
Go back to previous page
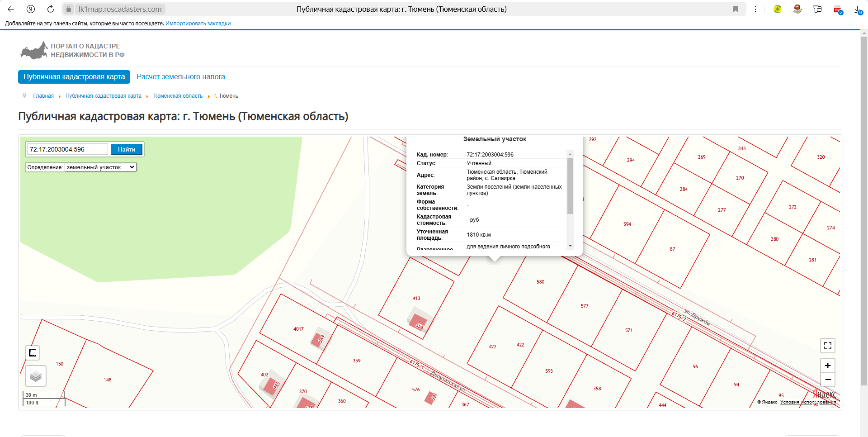11,9
